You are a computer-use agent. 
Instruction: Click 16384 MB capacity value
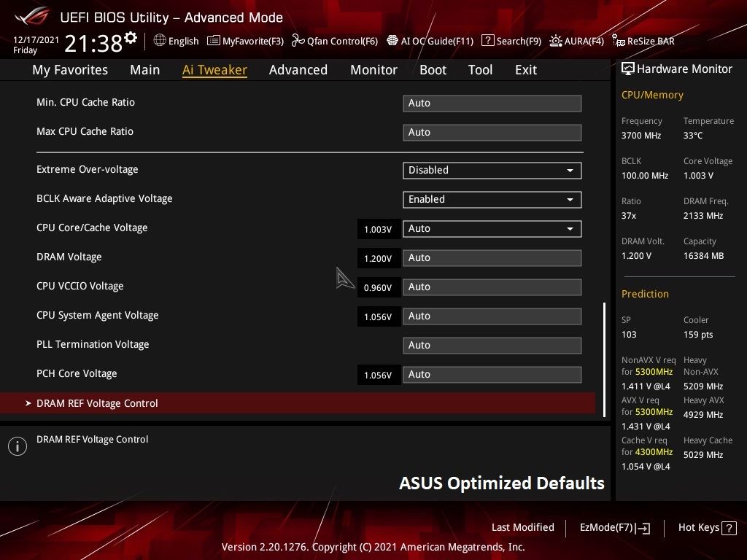tap(704, 256)
